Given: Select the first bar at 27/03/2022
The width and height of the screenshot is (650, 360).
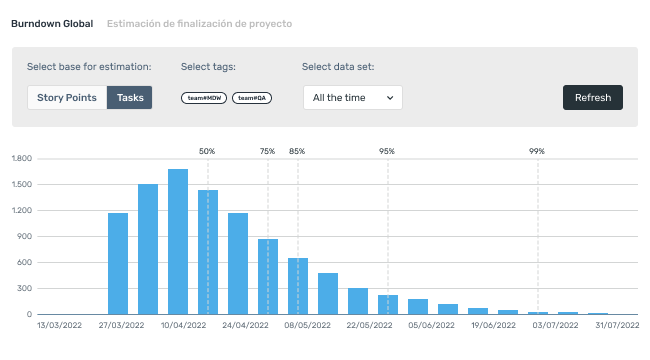Looking at the screenshot, I should 118,264.
